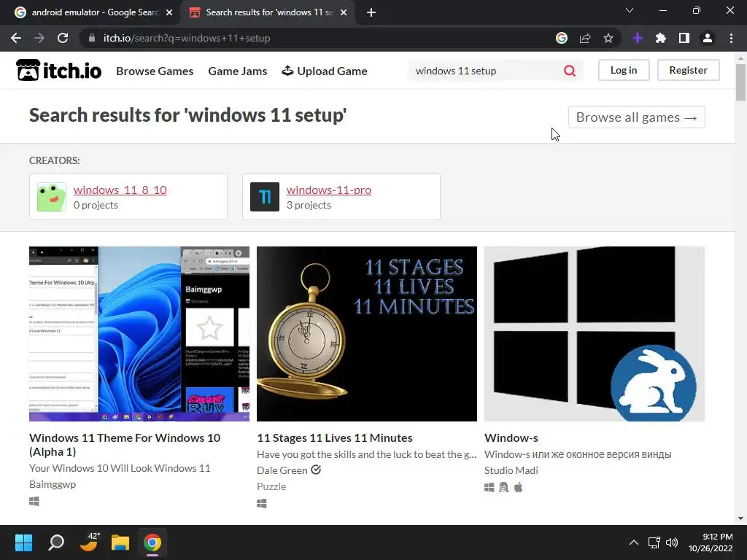
Task: Open the windows_11_8_10 creator link
Action: [x=120, y=190]
